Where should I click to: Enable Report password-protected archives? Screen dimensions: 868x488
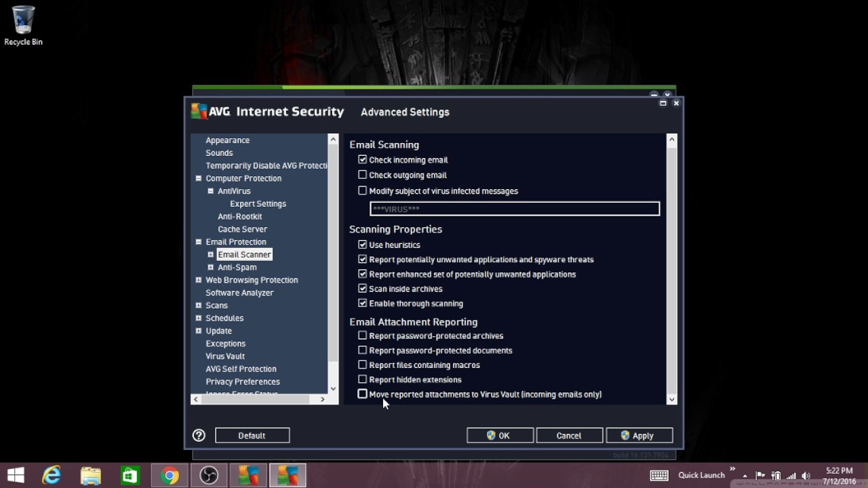click(x=362, y=335)
